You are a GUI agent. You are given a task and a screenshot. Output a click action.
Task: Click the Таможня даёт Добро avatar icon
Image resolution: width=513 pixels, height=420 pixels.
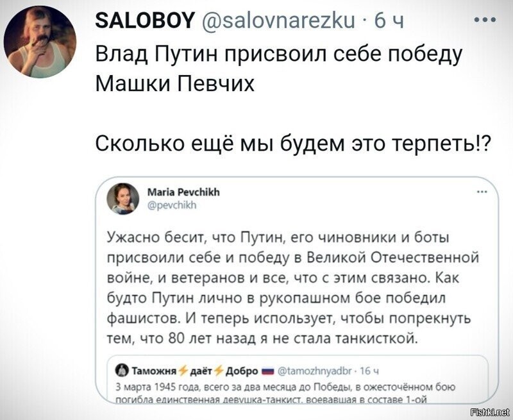tap(122, 370)
